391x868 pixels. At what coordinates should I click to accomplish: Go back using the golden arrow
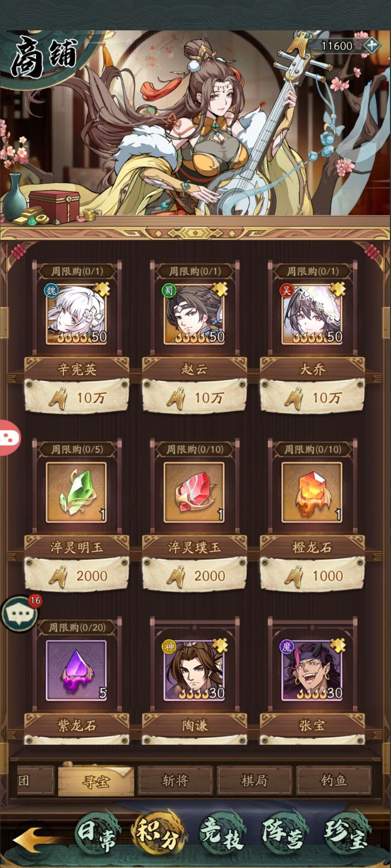coord(34,840)
